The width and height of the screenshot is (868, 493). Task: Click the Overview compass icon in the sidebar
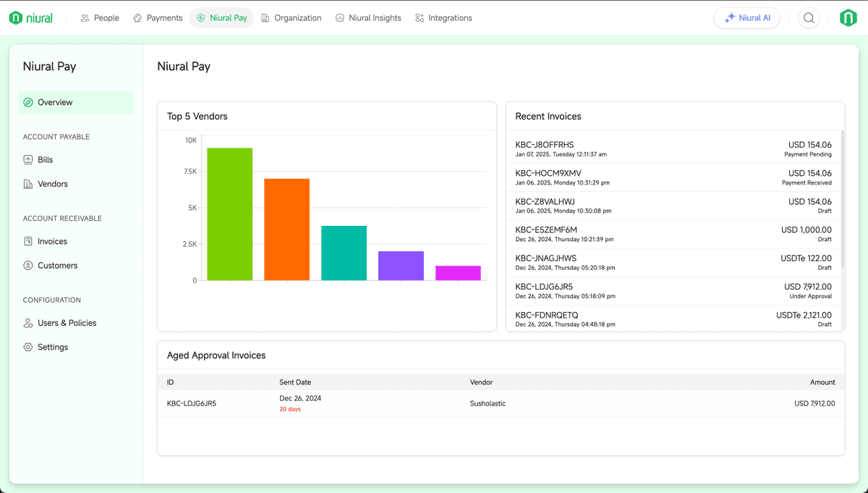28,103
